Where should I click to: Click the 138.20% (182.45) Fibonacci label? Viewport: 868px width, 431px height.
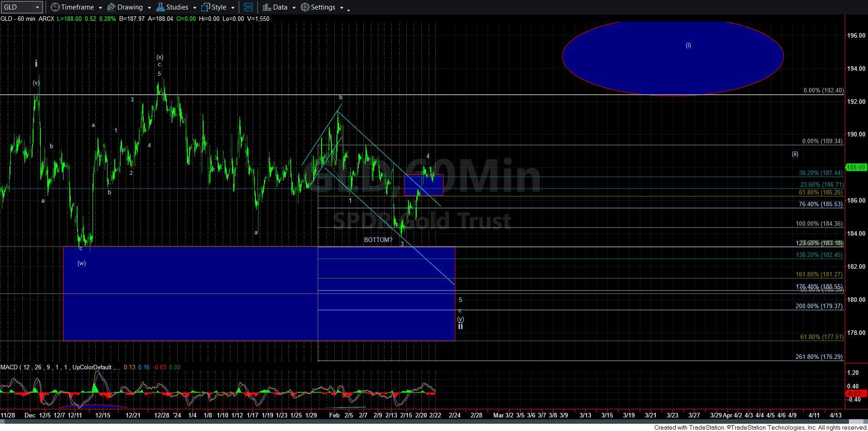pyautogui.click(x=819, y=255)
